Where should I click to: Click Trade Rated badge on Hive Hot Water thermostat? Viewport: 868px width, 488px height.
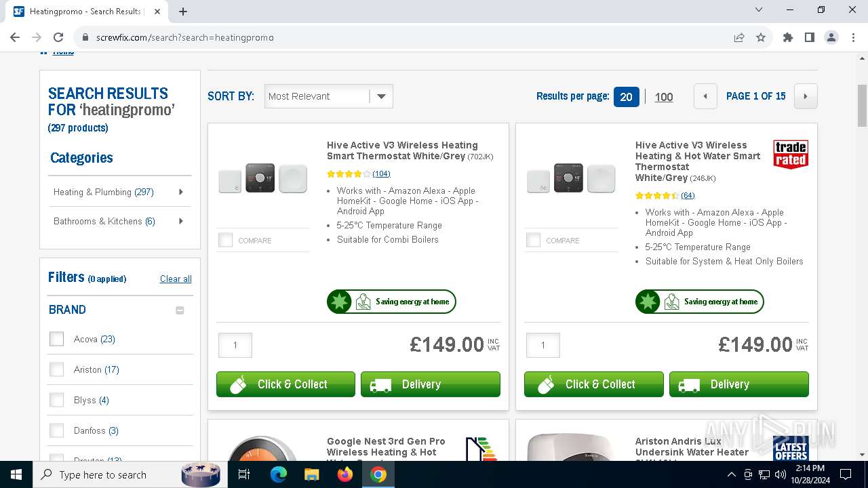[791, 155]
